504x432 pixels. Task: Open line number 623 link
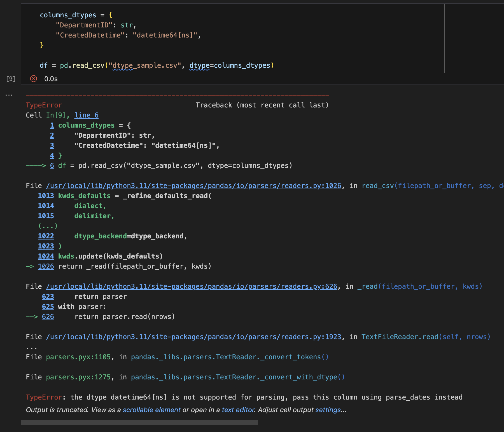coord(48,297)
